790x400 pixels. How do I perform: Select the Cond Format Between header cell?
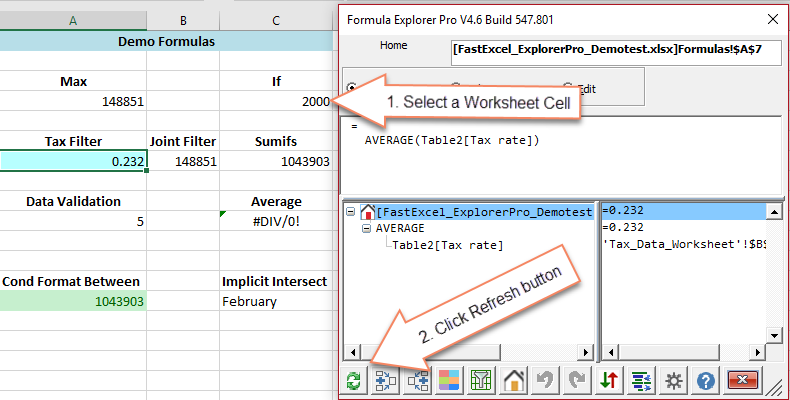click(73, 281)
